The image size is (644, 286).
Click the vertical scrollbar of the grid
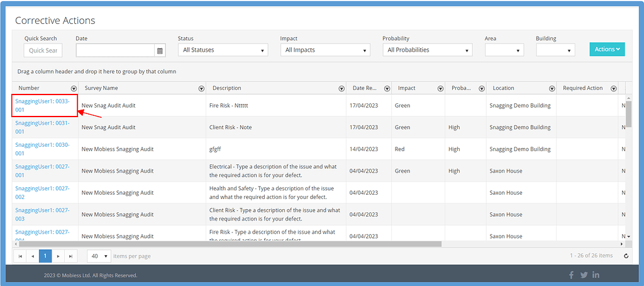pyautogui.click(x=628, y=113)
